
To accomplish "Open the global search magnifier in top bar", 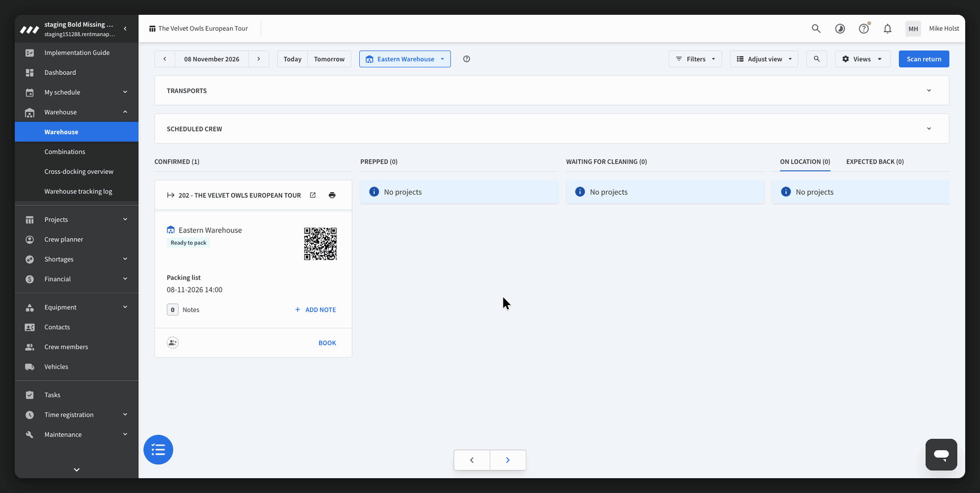I will click(x=816, y=29).
